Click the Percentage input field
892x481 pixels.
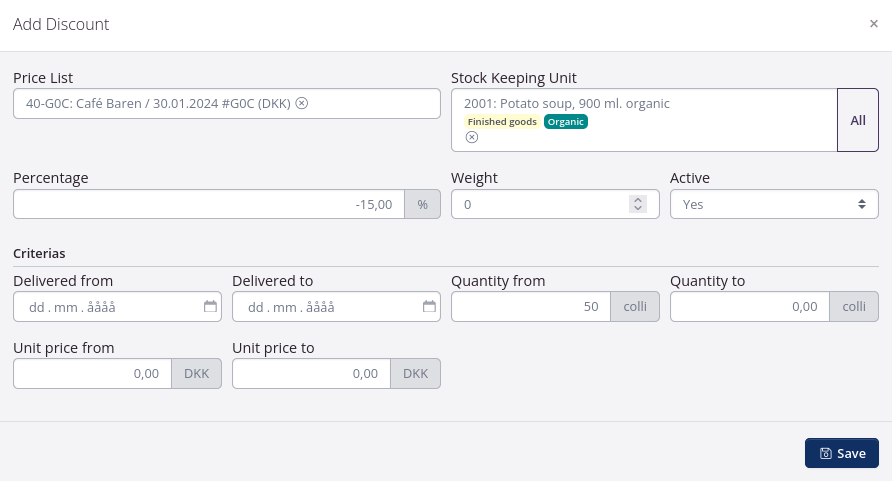(x=208, y=204)
